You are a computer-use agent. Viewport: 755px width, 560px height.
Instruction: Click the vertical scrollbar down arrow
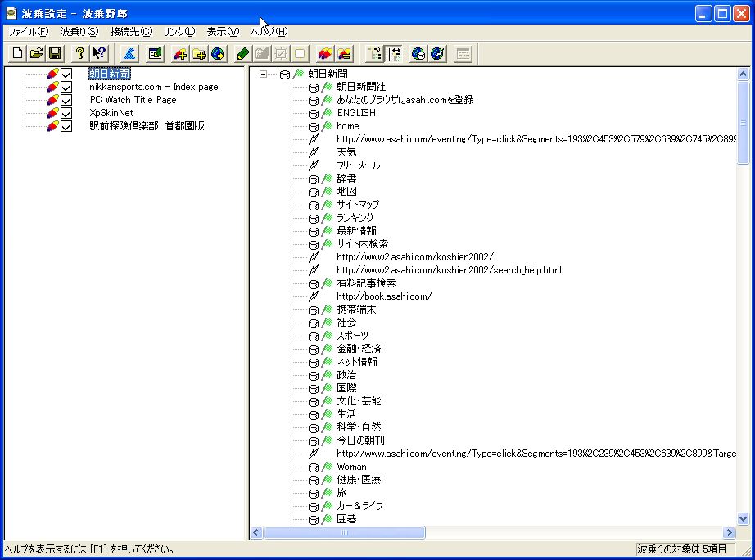coord(743,519)
